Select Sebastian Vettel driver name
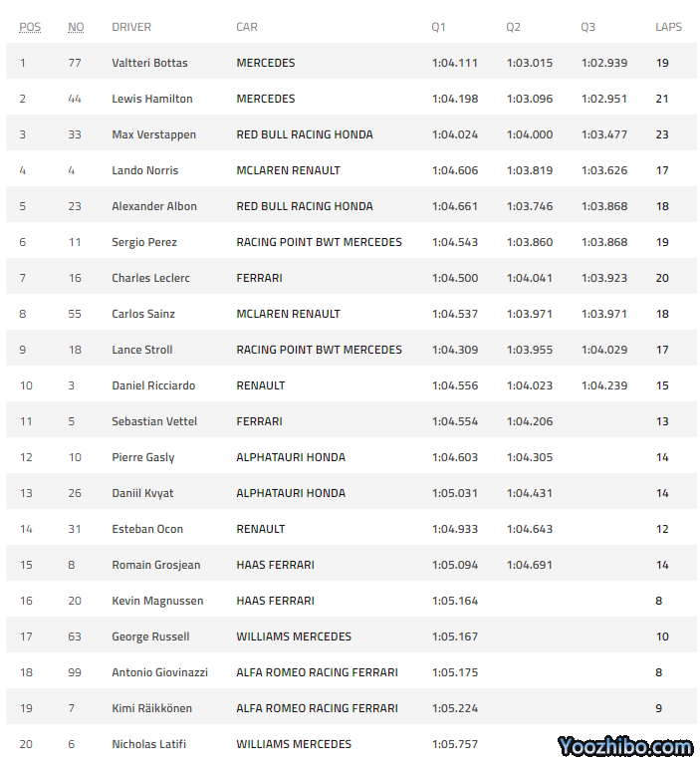 click(x=152, y=421)
